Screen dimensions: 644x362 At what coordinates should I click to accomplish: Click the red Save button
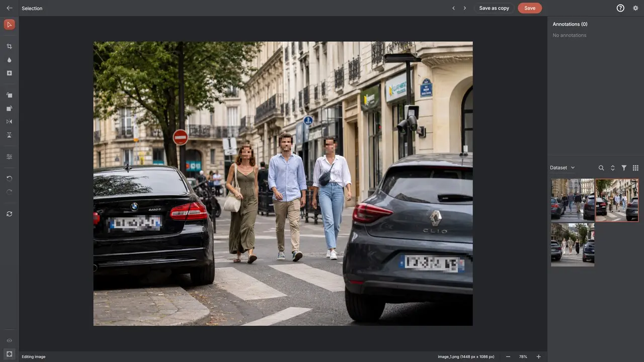530,8
